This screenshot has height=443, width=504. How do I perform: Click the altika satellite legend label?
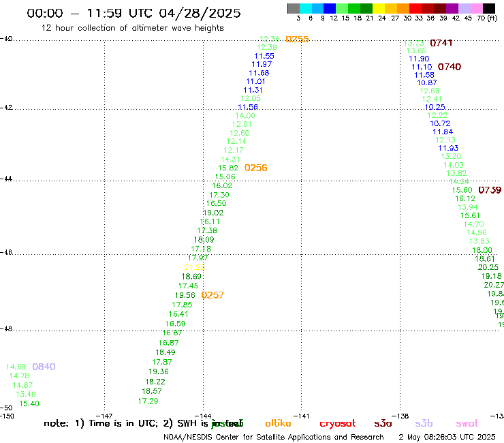click(x=278, y=423)
